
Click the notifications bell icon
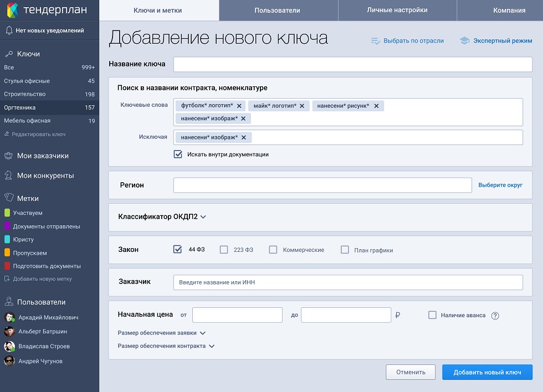pos(8,30)
